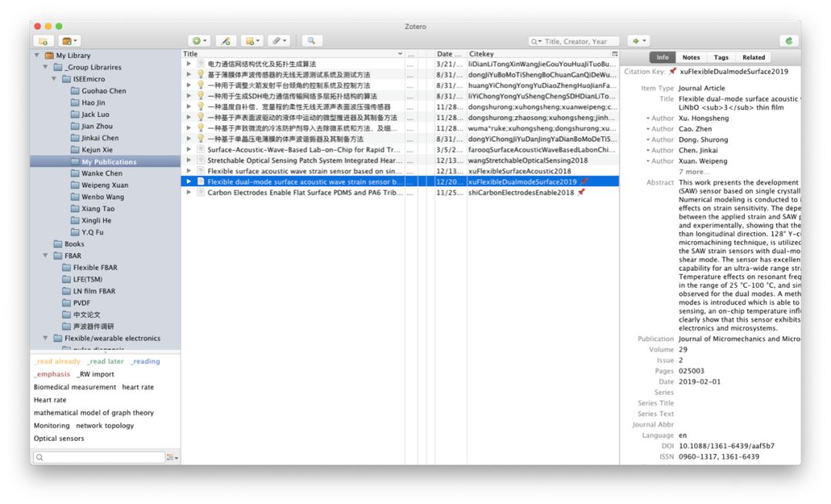The image size is (831, 504).
Task: Click the Title, Creator, Year search field
Action: point(574,42)
